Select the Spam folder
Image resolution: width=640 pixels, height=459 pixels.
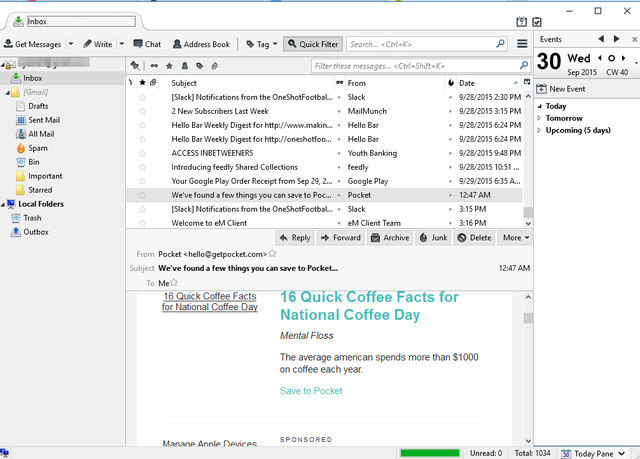38,148
